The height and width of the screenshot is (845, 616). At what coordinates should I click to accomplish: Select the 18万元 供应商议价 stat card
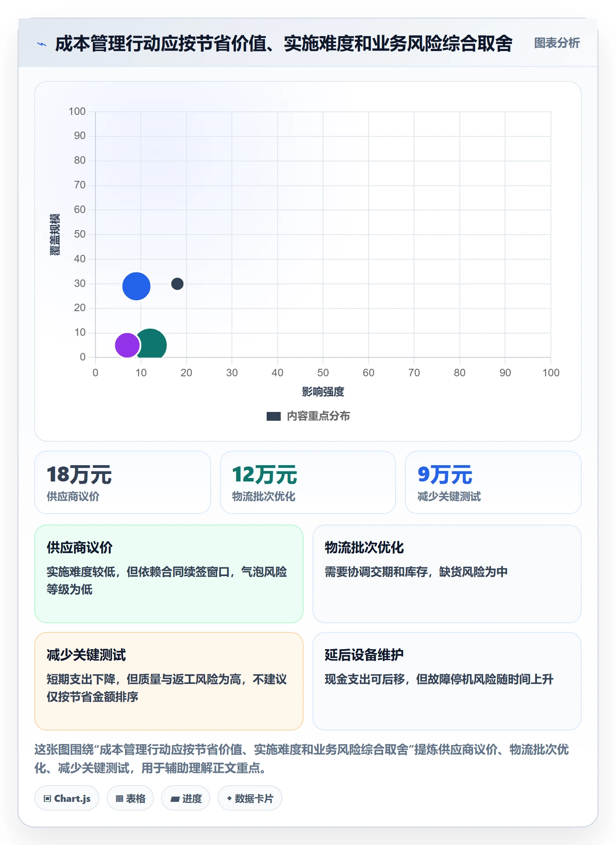[123, 482]
